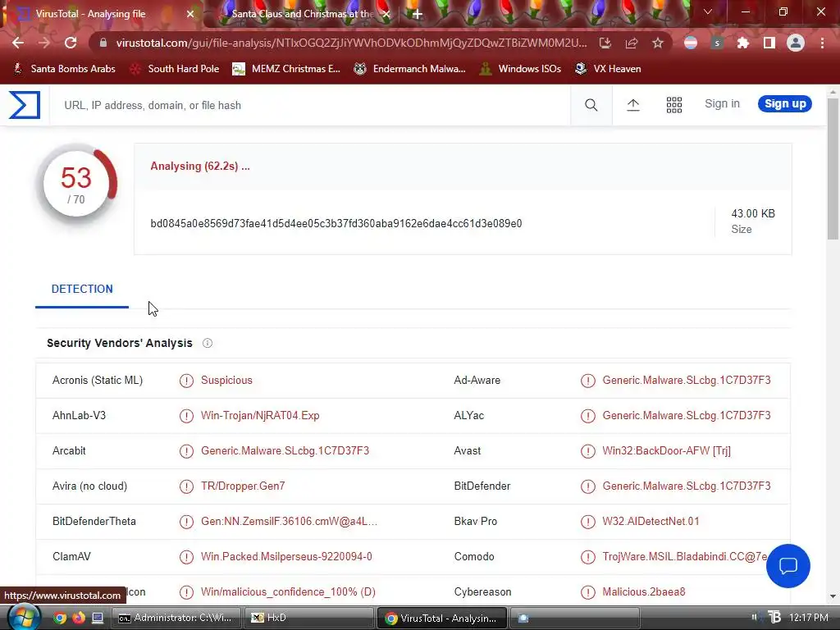
Task: Launch Firefox from quick launch bar
Action: click(78, 618)
